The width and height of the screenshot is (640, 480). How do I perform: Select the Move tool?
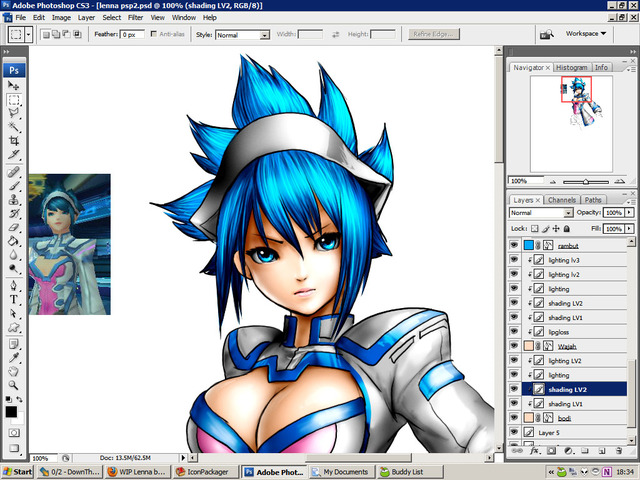[x=13, y=85]
